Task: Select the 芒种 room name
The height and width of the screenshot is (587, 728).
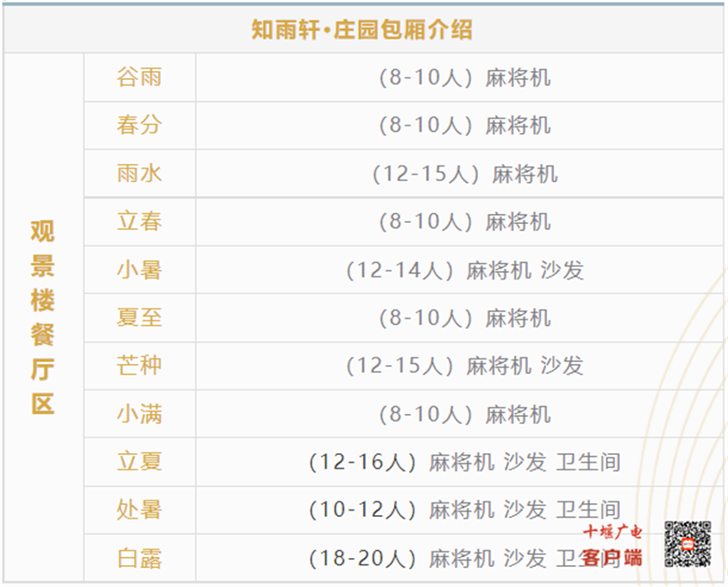Action: pyautogui.click(x=139, y=366)
